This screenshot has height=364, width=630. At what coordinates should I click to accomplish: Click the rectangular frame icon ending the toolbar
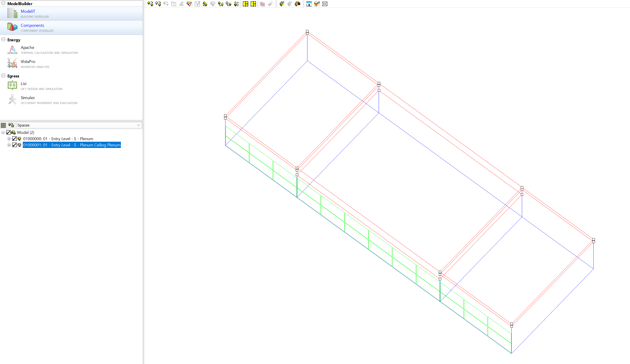325,4
